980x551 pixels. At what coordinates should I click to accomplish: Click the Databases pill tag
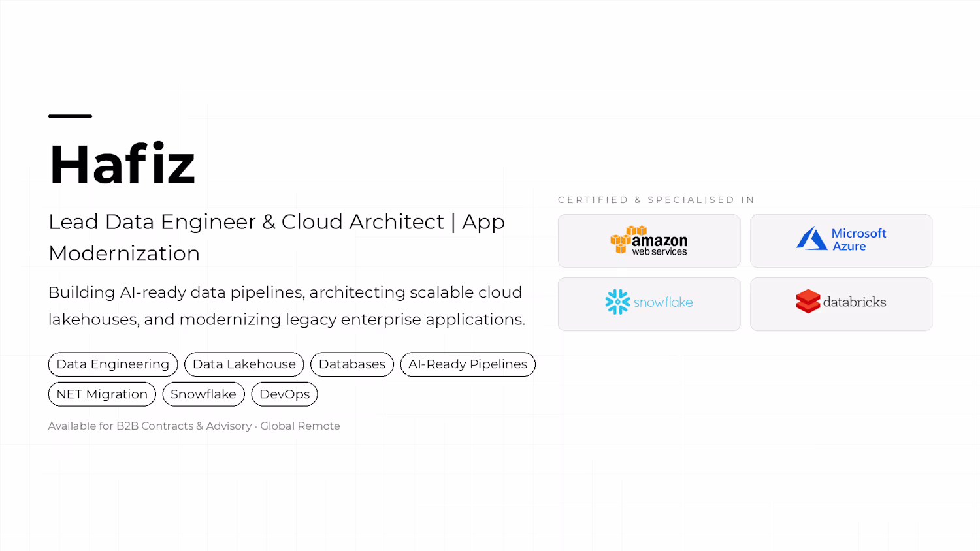coord(352,364)
